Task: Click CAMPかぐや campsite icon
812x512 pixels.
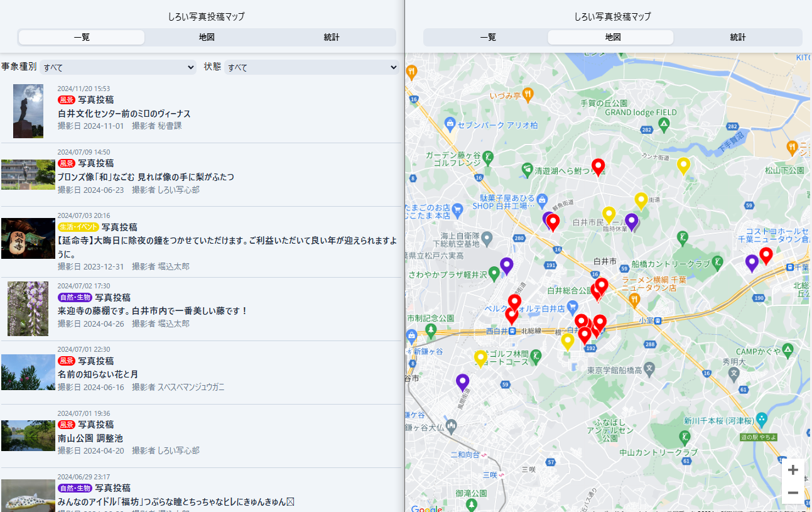Action: pyautogui.click(x=788, y=351)
